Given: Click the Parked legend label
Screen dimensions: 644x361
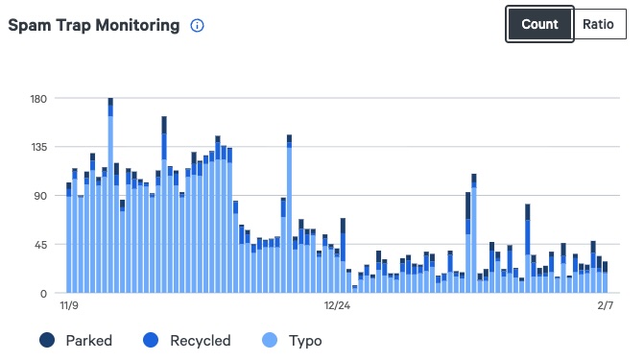Looking at the screenshot, I should 89,341.
